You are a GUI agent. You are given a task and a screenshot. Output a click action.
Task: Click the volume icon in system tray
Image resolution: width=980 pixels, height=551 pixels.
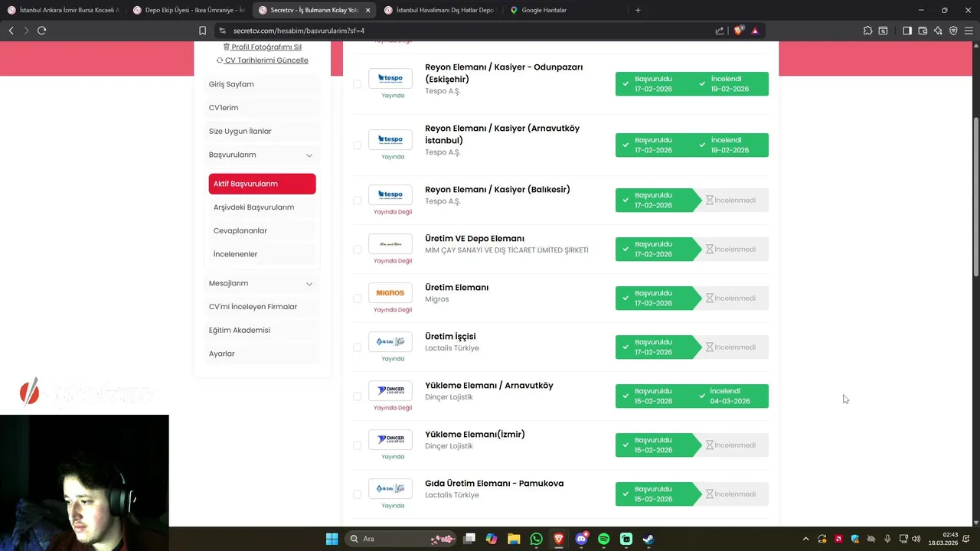(x=916, y=539)
